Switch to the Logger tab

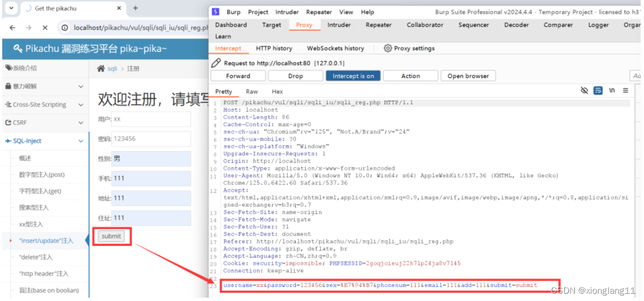(x=598, y=25)
